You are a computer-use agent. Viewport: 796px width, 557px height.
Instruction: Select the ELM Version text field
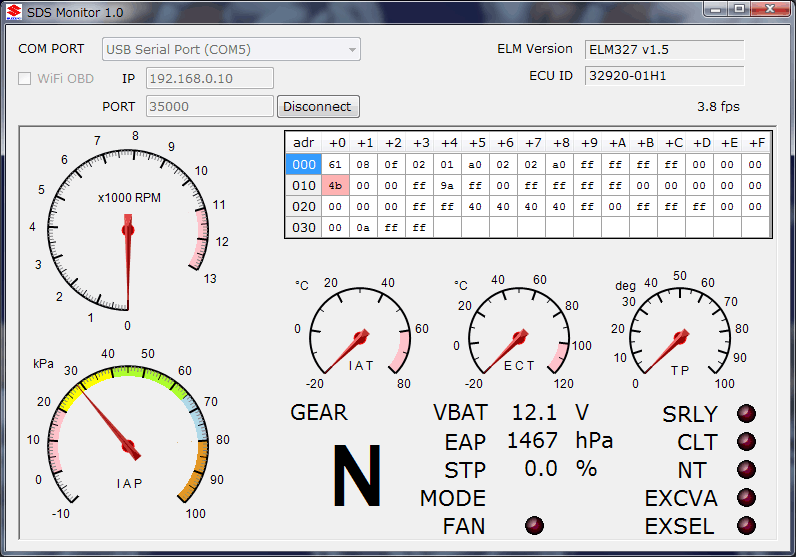[x=664, y=50]
